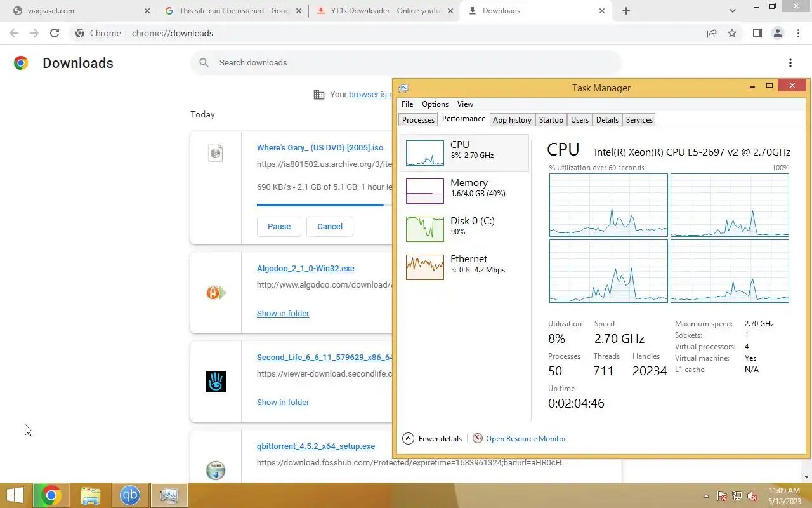Click the managed browser info link

[x=370, y=95]
